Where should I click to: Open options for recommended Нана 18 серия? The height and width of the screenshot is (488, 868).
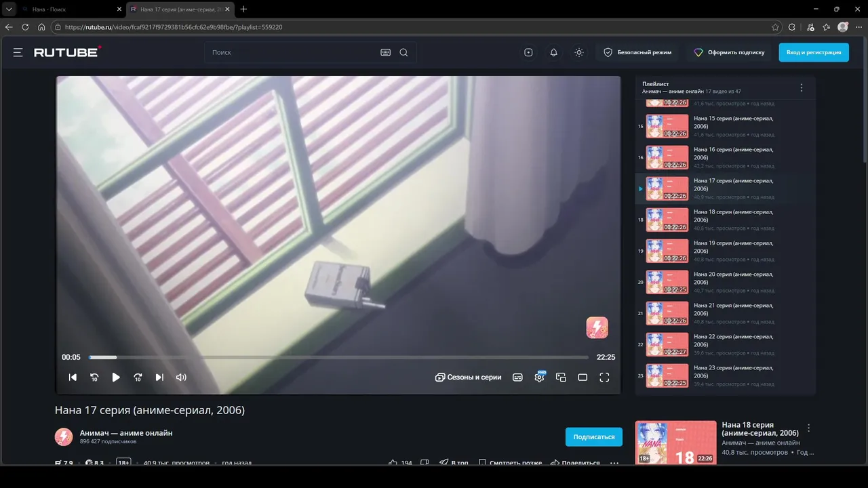tap(808, 428)
